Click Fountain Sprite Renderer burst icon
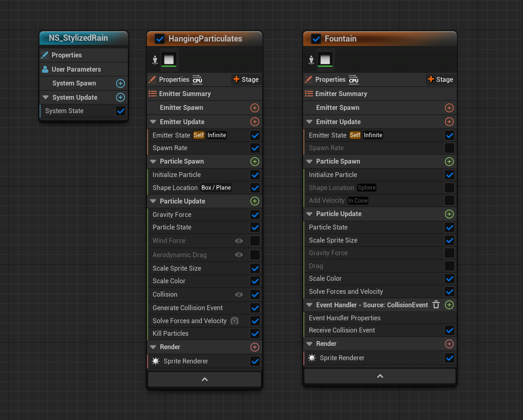Image resolution: width=523 pixels, height=420 pixels. tap(312, 358)
